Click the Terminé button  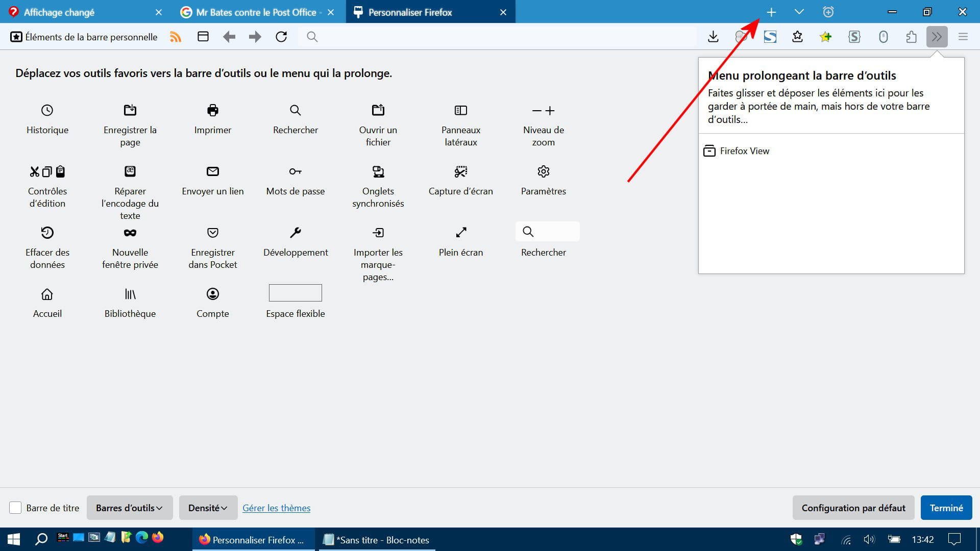[946, 508]
